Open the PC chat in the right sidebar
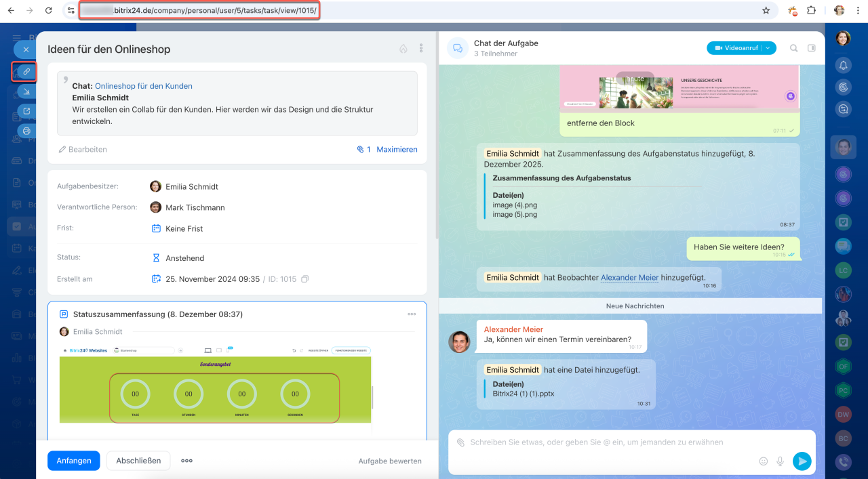Screen dimensions: 868x479 (x=844, y=391)
